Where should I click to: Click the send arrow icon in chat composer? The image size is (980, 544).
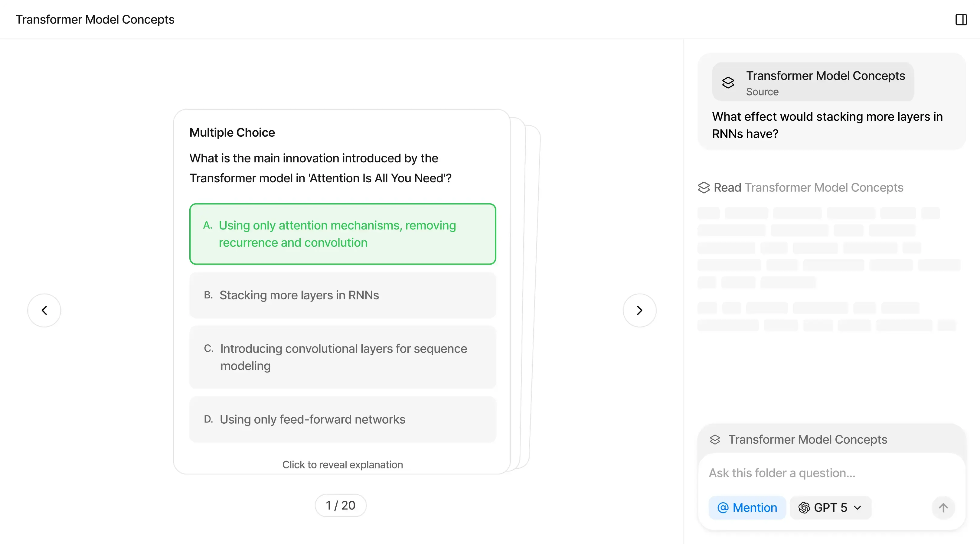pos(943,507)
